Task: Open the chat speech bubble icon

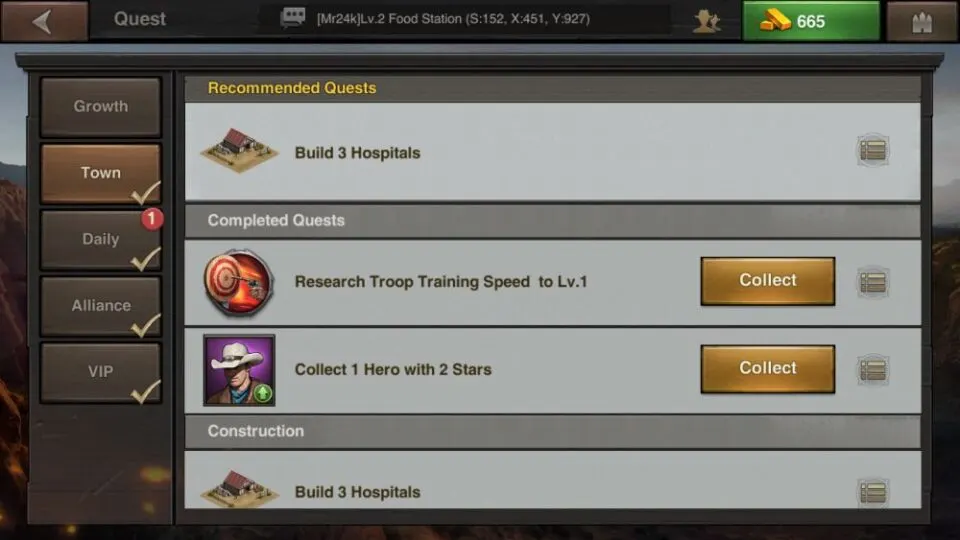Action: 293,18
